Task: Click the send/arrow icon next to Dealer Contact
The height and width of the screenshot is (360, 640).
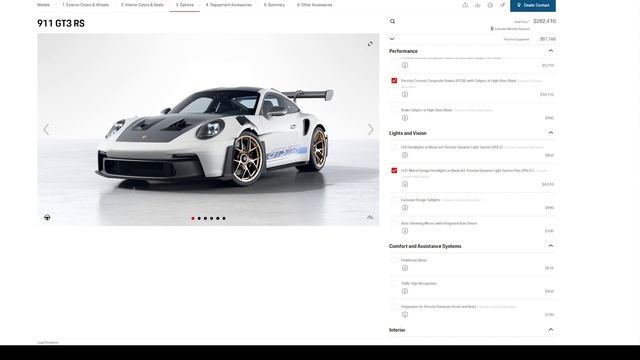Action: (502, 5)
